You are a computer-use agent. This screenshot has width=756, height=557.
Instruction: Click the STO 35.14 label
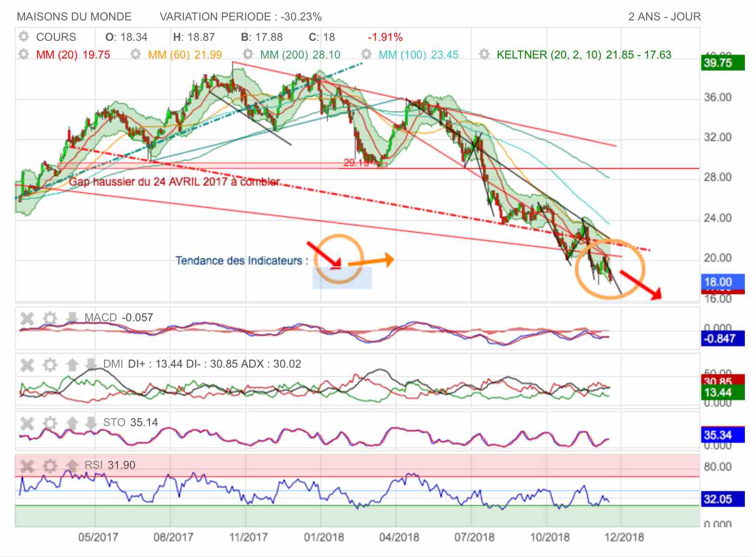130,422
